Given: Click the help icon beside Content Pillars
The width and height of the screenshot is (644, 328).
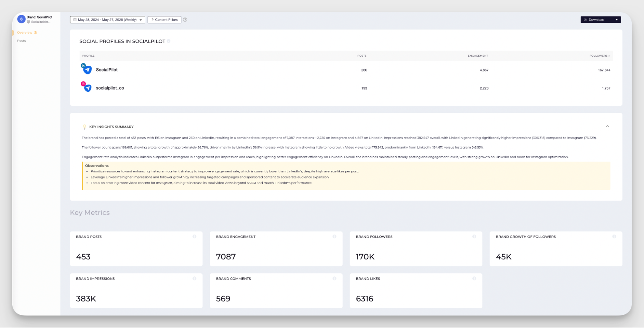Looking at the screenshot, I should click(x=185, y=20).
